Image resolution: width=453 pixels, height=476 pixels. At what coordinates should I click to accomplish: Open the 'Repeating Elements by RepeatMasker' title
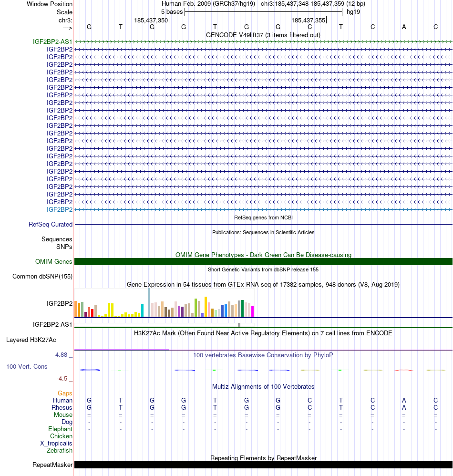(x=263, y=458)
